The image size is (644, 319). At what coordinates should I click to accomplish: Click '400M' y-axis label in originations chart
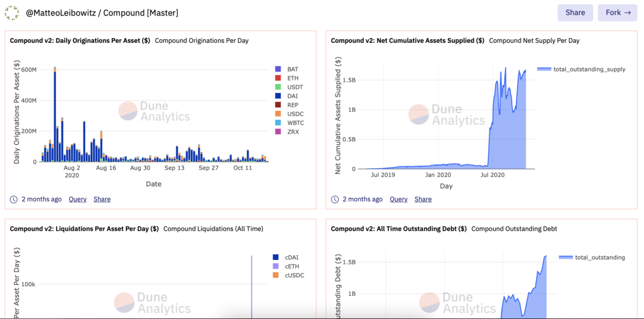point(29,101)
